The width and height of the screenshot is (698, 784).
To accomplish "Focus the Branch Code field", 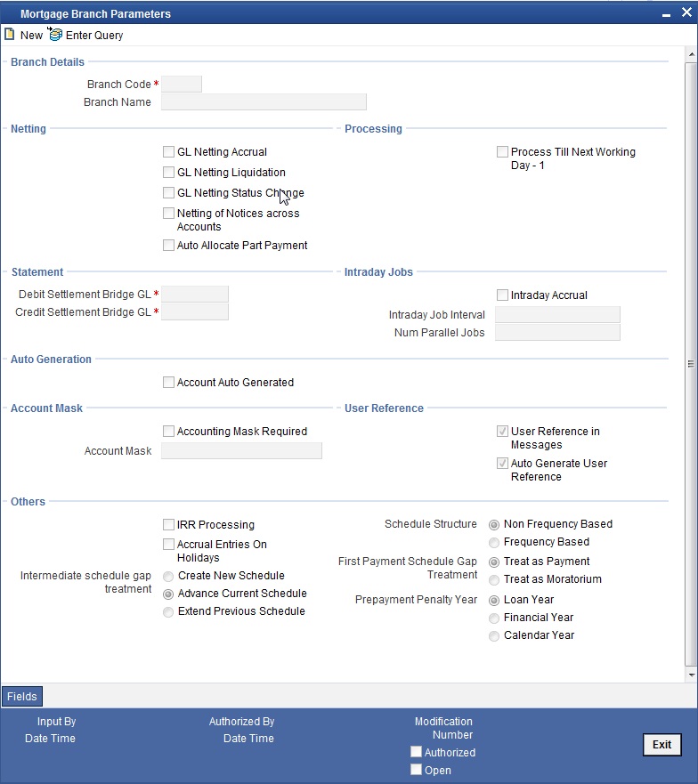I will 181,84.
